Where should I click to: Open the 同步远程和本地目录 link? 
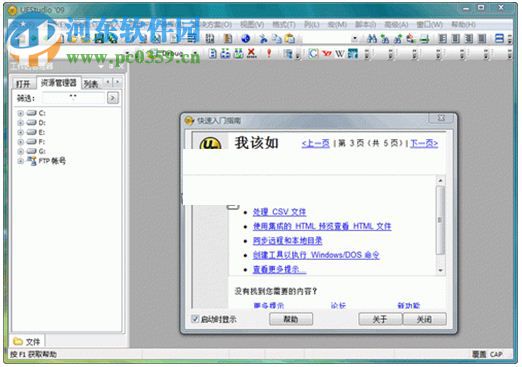pos(287,241)
